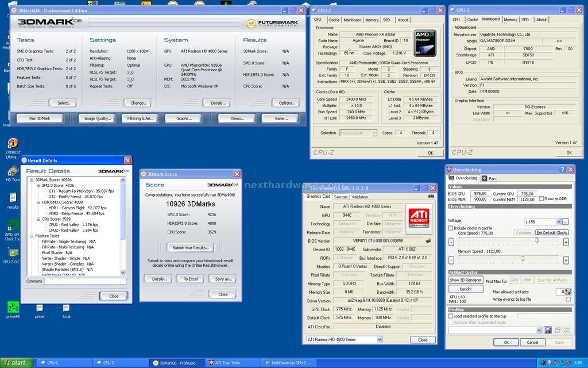The width and height of the screenshot is (588, 368).
Task: Click the Show 3D Renderer button
Action: coord(465,280)
